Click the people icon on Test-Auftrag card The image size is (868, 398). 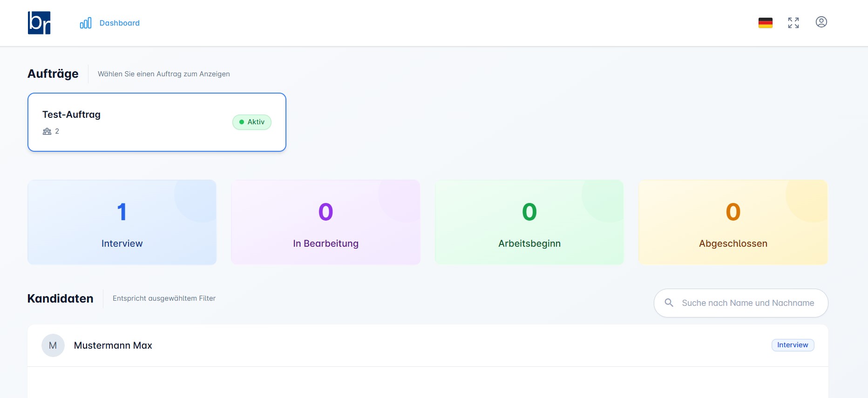[x=47, y=132]
